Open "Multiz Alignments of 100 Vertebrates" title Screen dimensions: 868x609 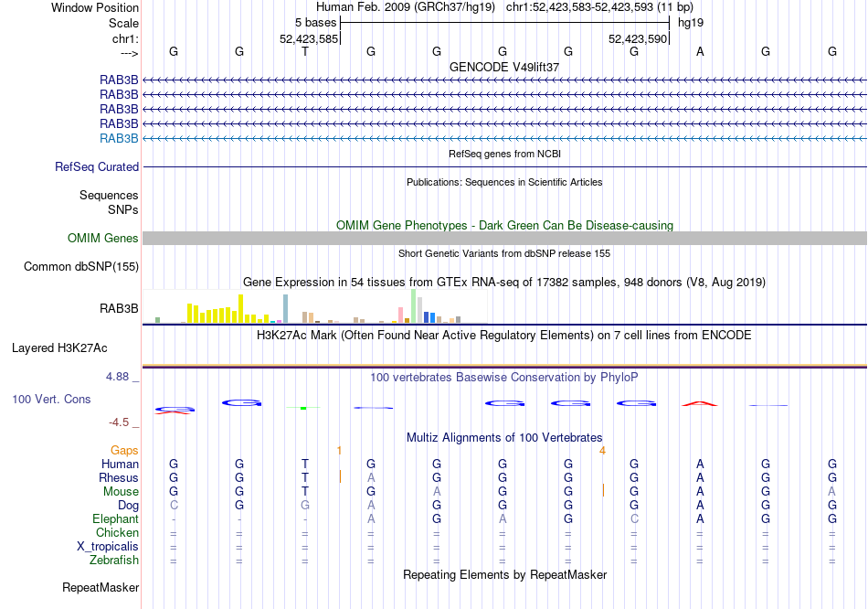(x=504, y=438)
